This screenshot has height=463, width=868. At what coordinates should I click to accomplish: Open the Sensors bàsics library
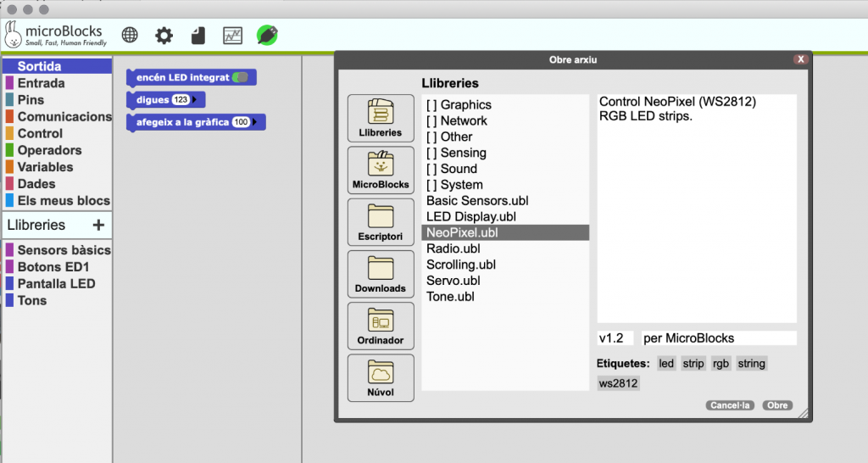coord(57,250)
